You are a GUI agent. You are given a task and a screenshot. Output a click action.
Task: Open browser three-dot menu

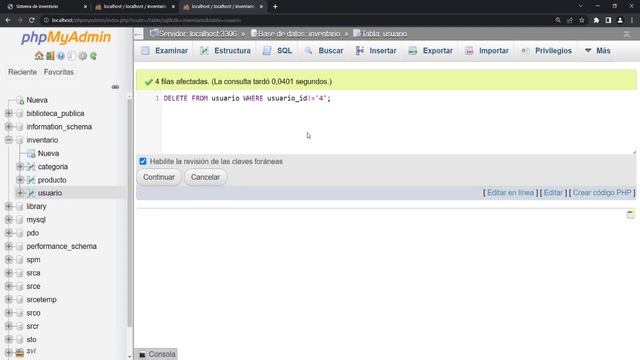click(x=632, y=20)
